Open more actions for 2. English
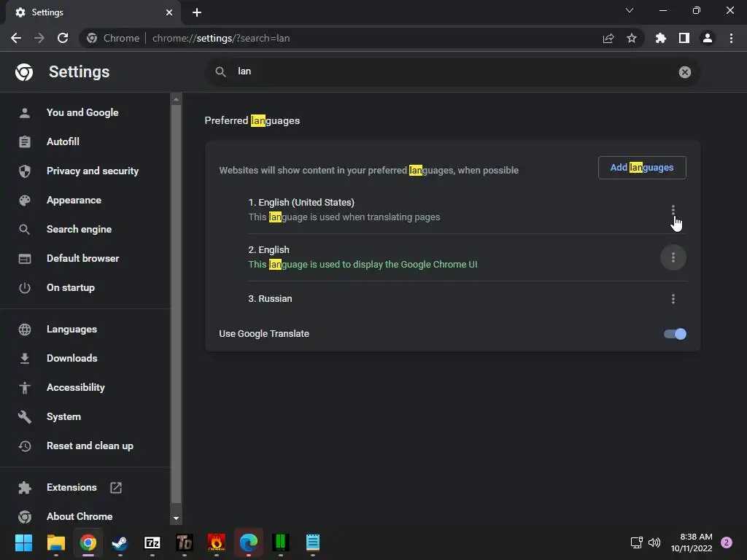Screen dimensions: 747x560 pos(673,257)
